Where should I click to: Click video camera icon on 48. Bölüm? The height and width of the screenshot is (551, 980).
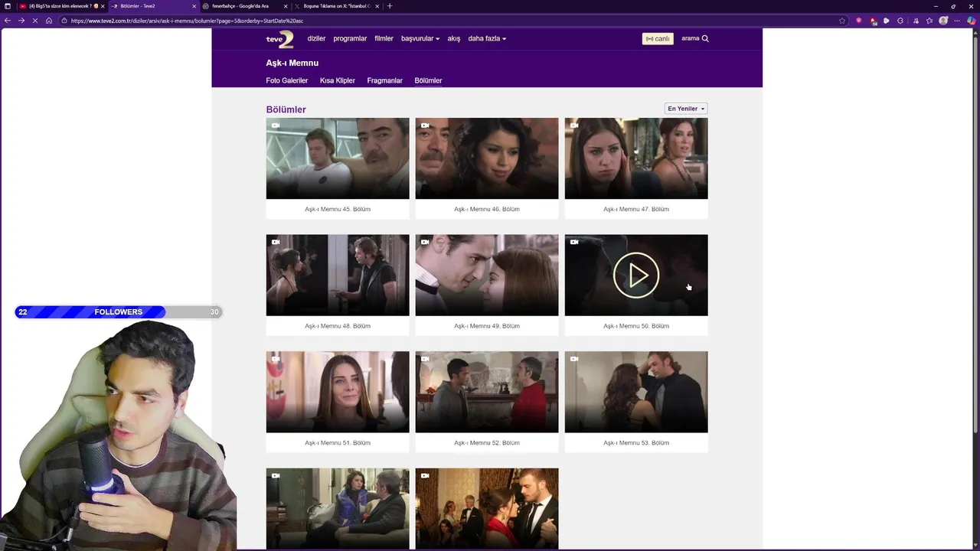(x=276, y=242)
